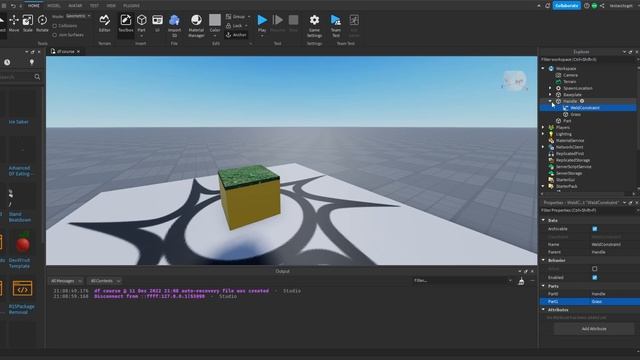
Task: Toggle the Collisions checkbox
Action: pos(55,26)
